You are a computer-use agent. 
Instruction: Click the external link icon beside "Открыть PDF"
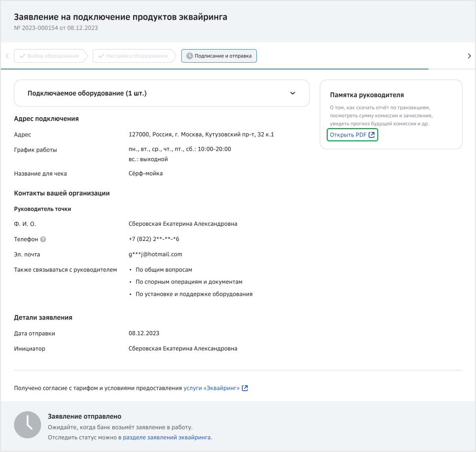(x=371, y=134)
